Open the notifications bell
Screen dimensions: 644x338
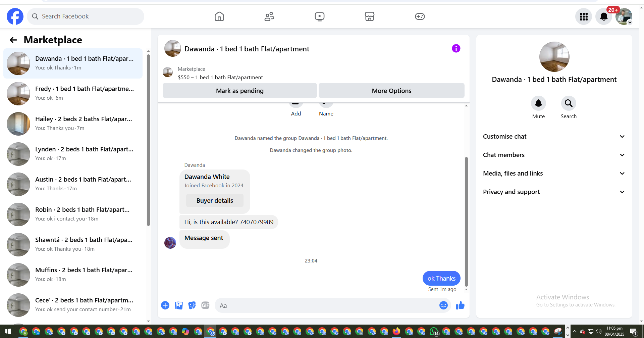point(604,16)
